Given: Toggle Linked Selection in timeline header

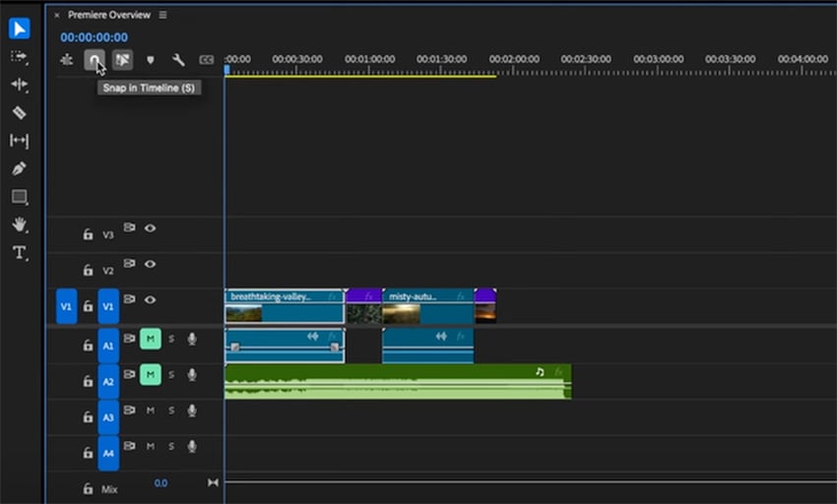Looking at the screenshot, I should click(x=122, y=60).
